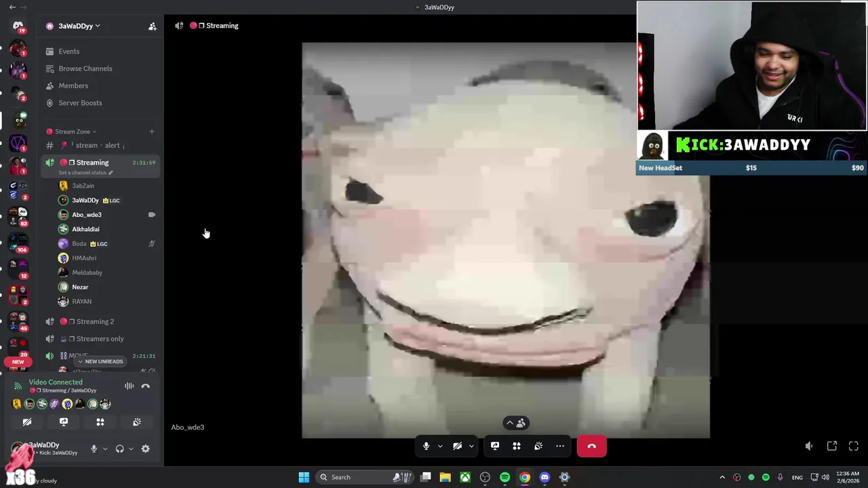Pop out the call window
The image size is (868, 488).
tap(832, 446)
